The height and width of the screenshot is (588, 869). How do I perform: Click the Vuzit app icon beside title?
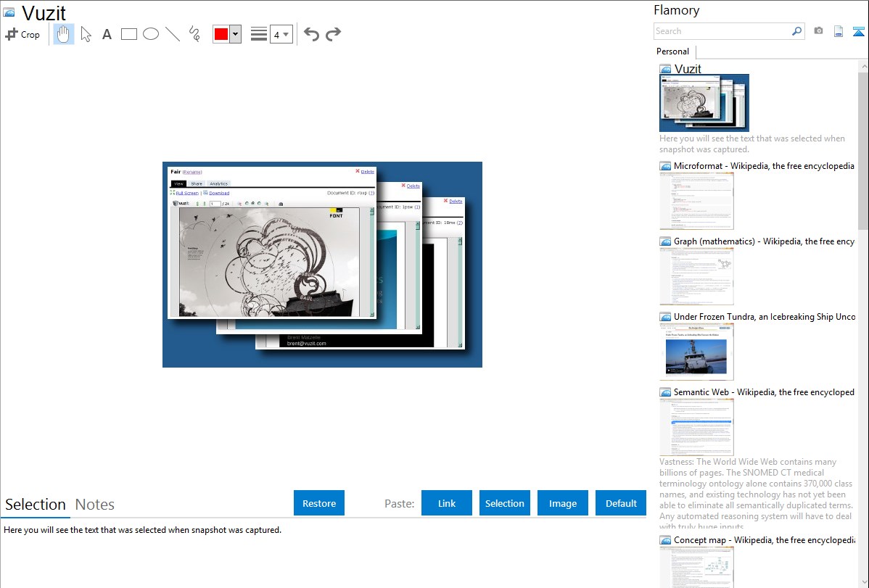[9, 12]
